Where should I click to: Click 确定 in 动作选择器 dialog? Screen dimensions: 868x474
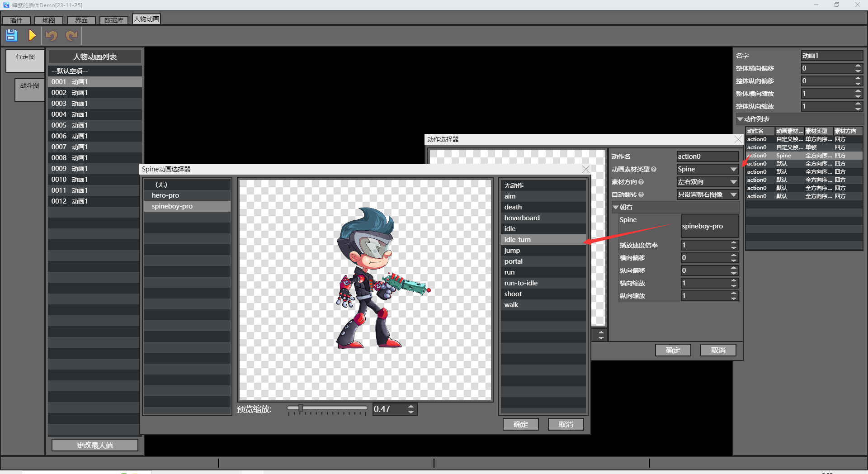[673, 350]
